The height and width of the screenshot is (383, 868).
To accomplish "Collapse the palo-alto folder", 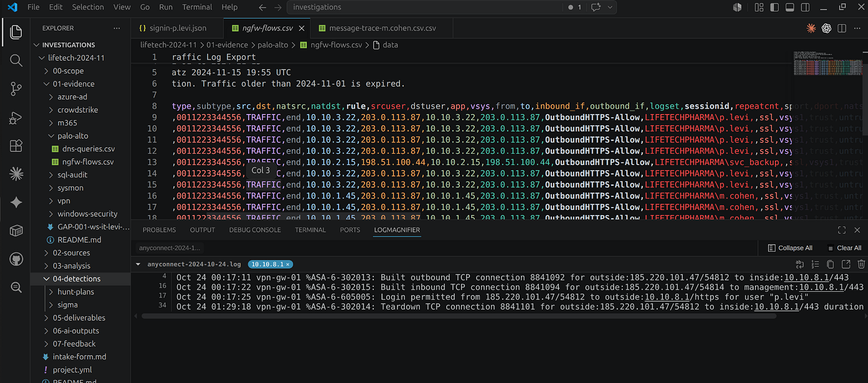I will point(51,136).
